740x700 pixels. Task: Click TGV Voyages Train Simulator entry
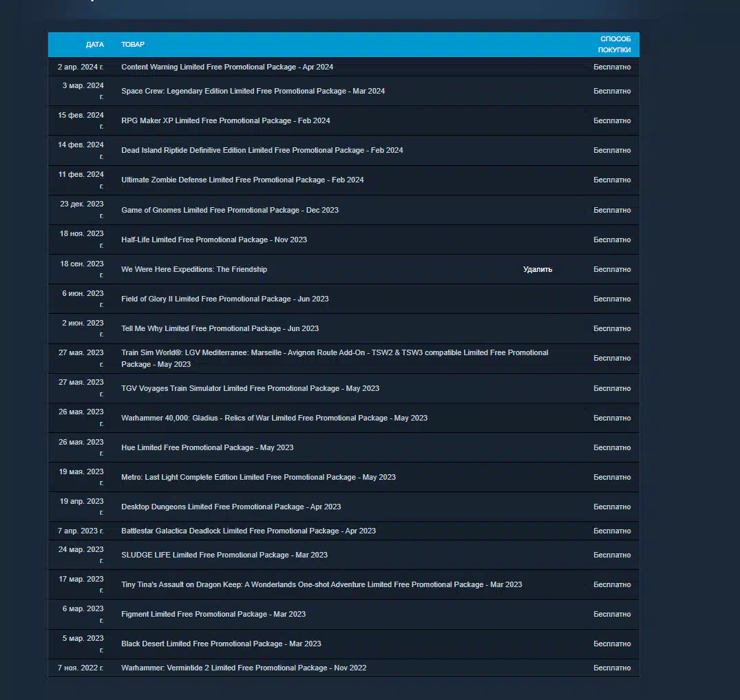pyautogui.click(x=250, y=388)
